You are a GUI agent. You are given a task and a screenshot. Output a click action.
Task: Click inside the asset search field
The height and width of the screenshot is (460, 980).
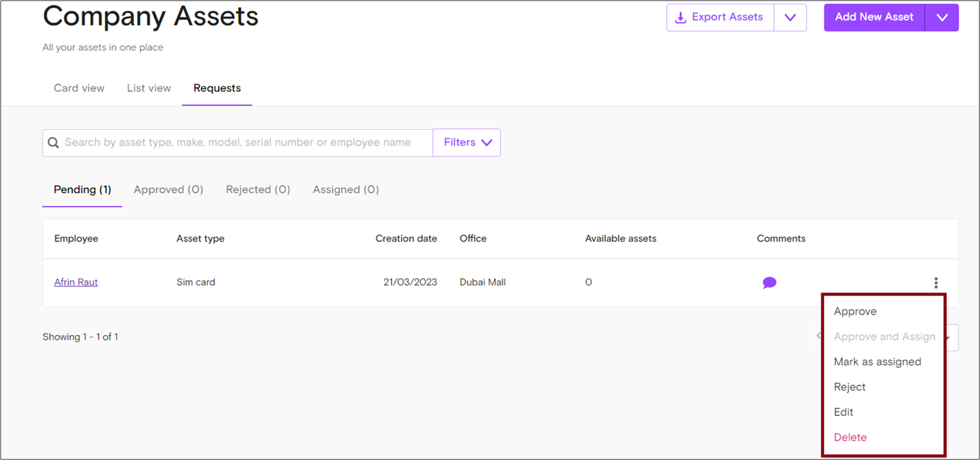click(245, 142)
